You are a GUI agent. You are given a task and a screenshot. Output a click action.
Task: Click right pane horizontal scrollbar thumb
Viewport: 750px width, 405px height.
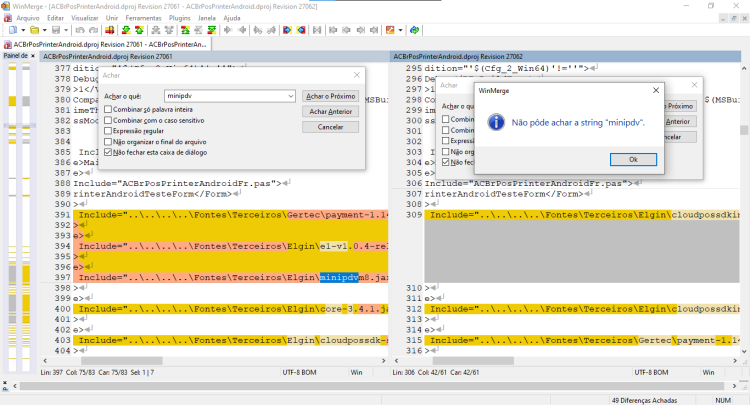[x=473, y=361]
